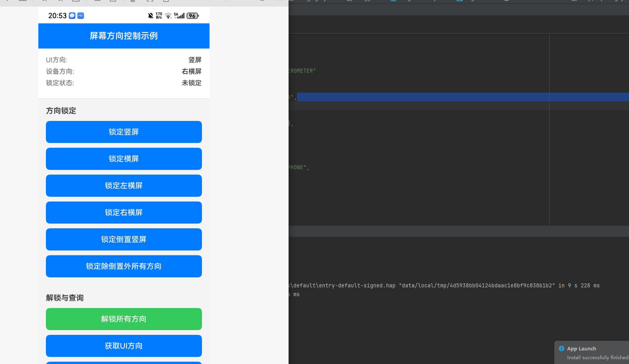
Task: Click the 未锁定 lock status value
Action: [x=192, y=83]
